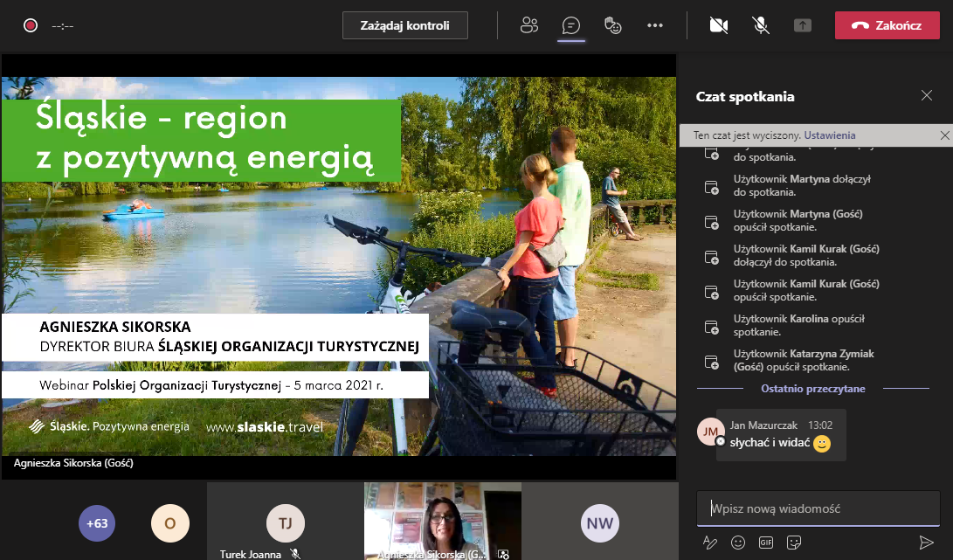
Task: Expand More actions ellipsis menu
Action: (x=655, y=25)
